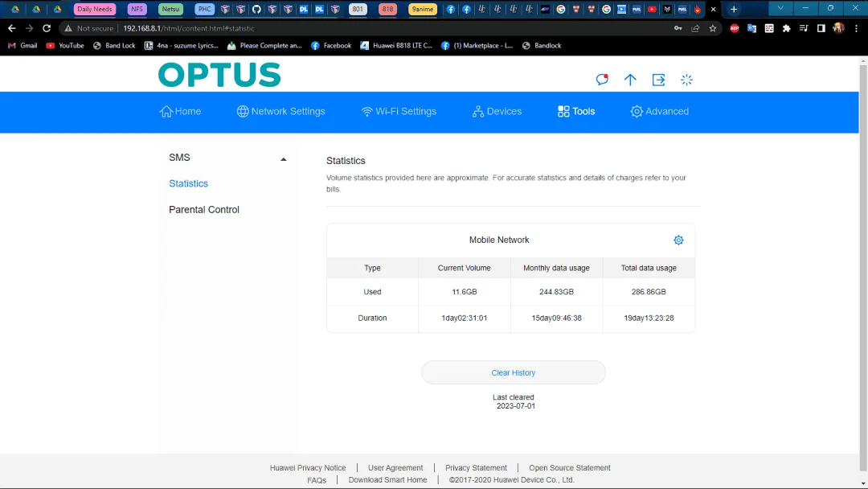
Task: Open Mobile Network statistics settings gear
Action: tap(678, 240)
